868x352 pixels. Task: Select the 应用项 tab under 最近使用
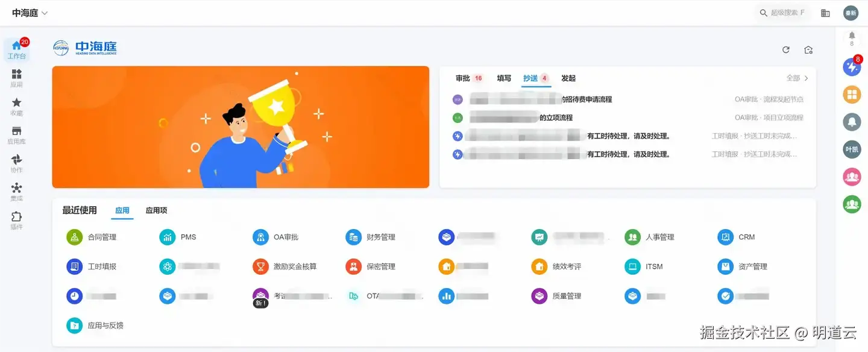click(156, 210)
